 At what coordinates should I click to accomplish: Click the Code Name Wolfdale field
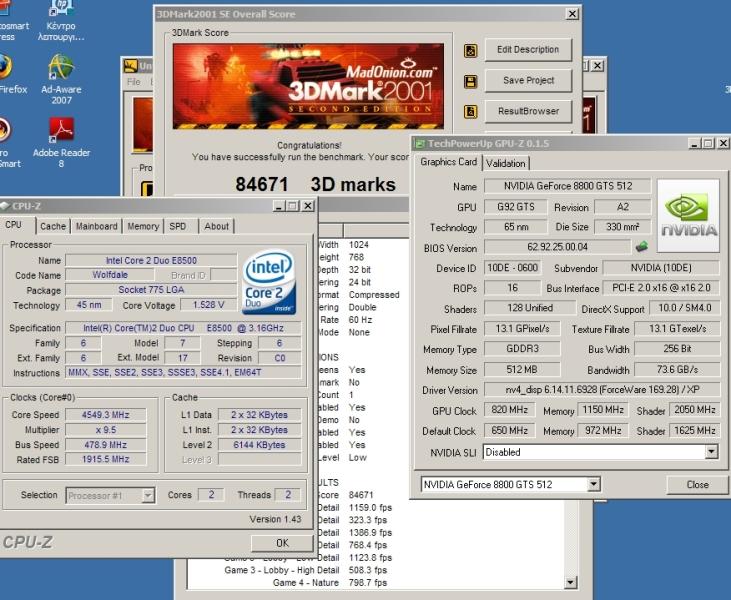[110, 275]
